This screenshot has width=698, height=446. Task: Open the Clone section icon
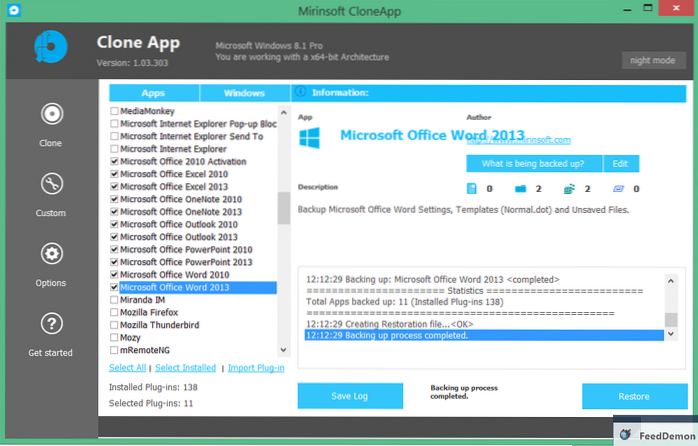pos(51,113)
